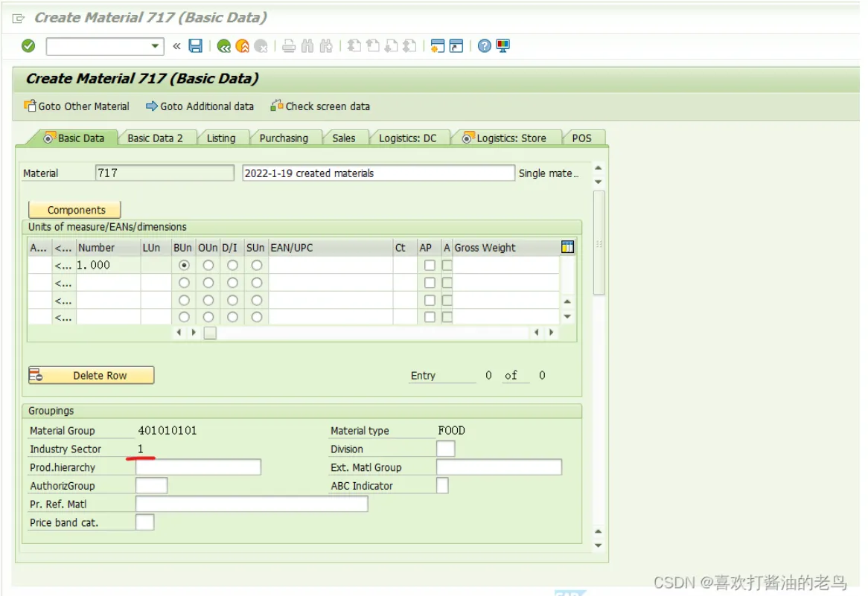The width and height of the screenshot is (868, 596).
Task: Select OUn radio in the second row
Action: pyautogui.click(x=208, y=283)
